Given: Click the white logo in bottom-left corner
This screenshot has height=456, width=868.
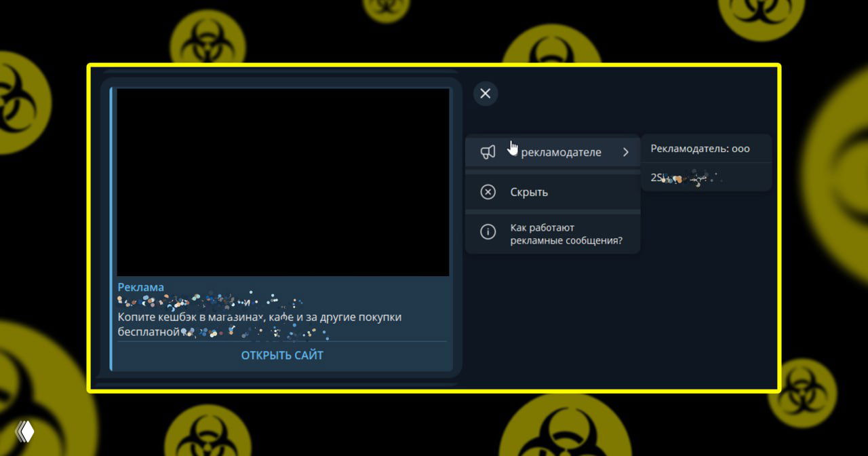Looking at the screenshot, I should click(24, 432).
